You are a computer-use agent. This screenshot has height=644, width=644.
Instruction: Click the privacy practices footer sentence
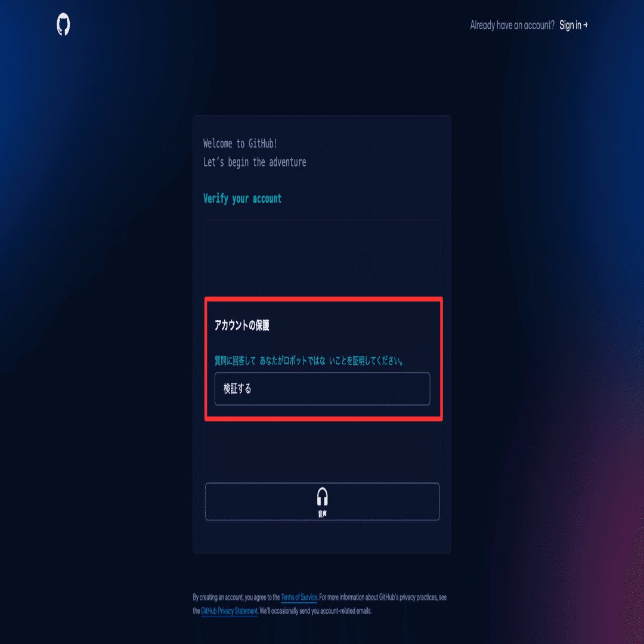pos(383,597)
